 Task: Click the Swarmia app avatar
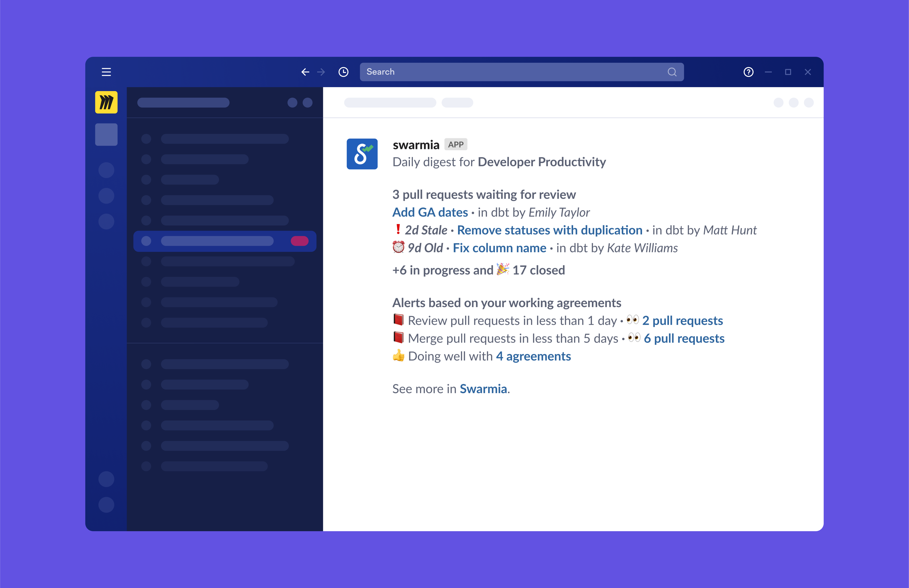click(362, 154)
